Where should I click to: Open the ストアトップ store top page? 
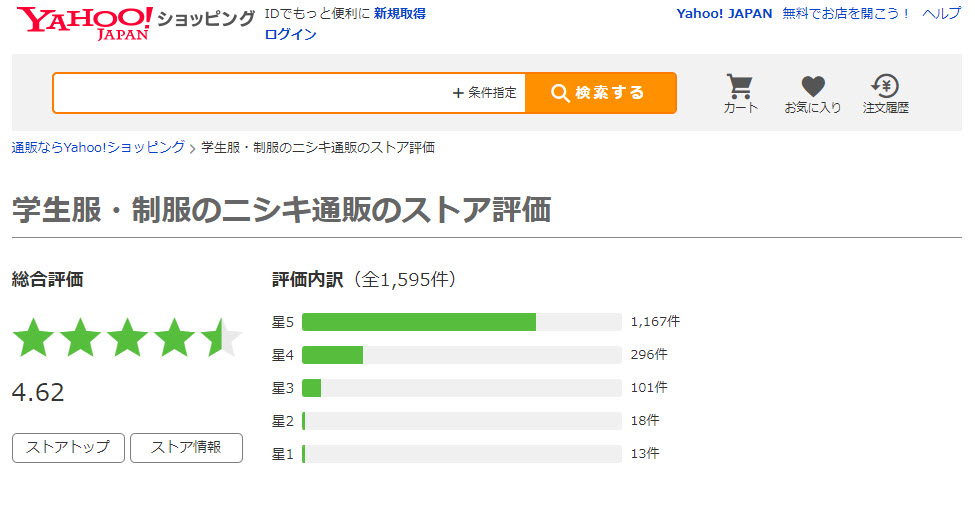click(x=68, y=448)
